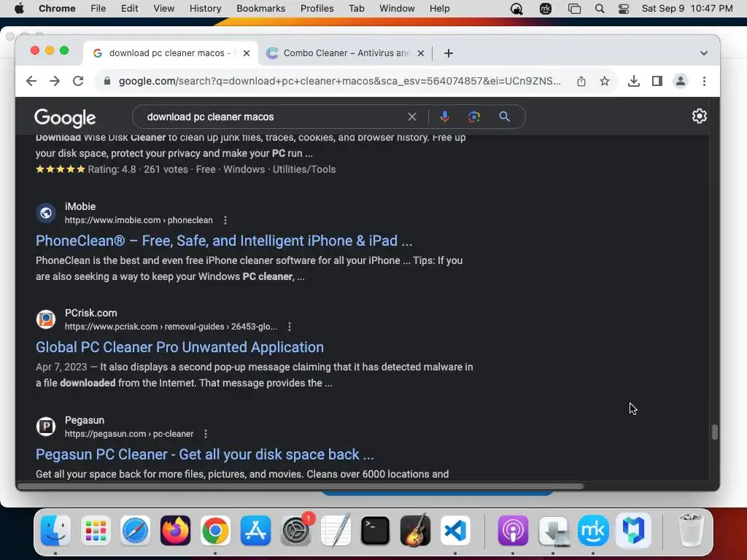Open a new tab with plus button

(x=449, y=53)
